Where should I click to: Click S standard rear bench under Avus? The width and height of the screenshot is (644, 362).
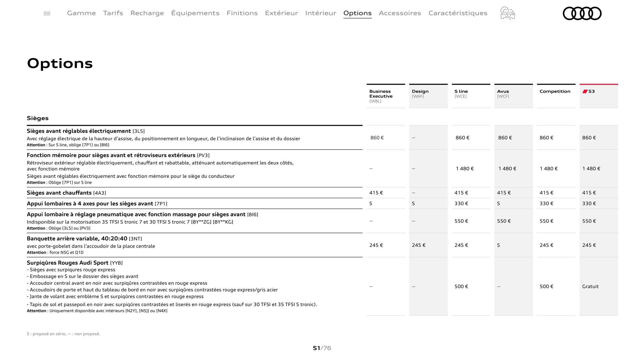[498, 245]
